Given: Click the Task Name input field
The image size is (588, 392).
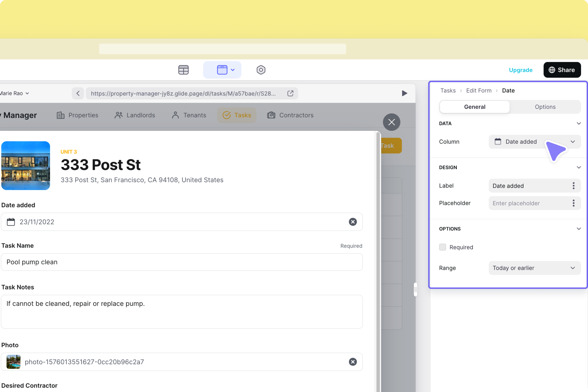Looking at the screenshot, I should click(182, 262).
